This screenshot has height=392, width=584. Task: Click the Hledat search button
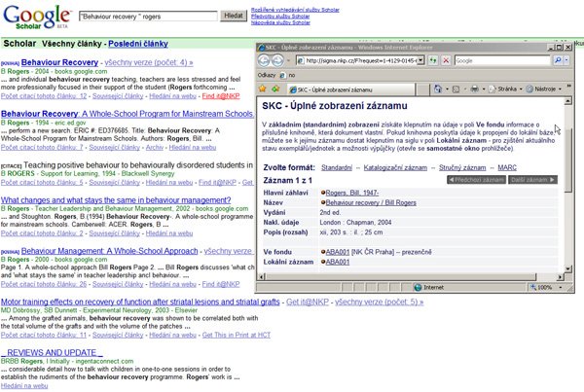click(234, 16)
